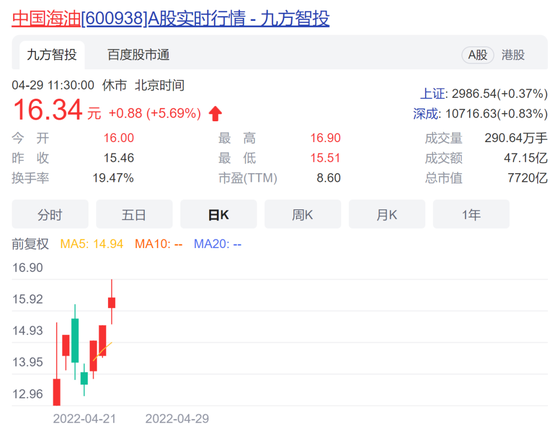This screenshot has width=550, height=434.
Task: Click the 最高 value 16.90
Action: 325,138
